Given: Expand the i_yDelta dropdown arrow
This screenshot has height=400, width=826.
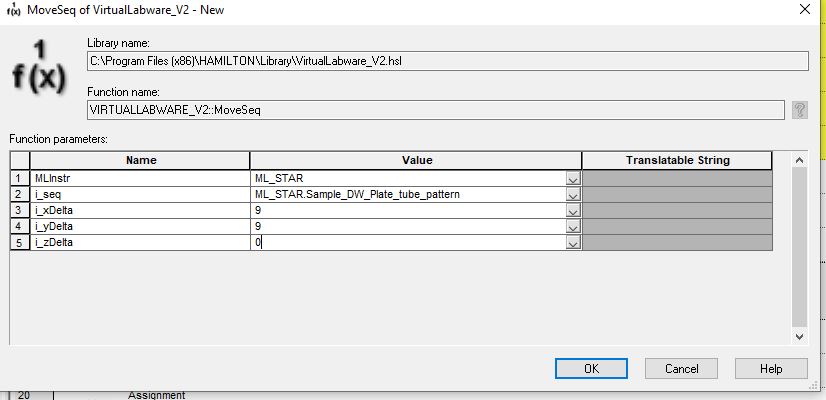Looking at the screenshot, I should click(573, 227).
